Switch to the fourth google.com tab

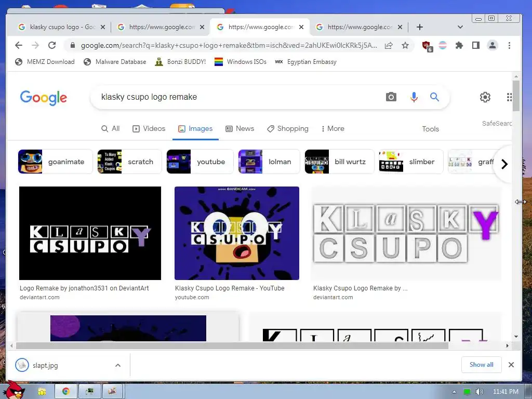(359, 27)
